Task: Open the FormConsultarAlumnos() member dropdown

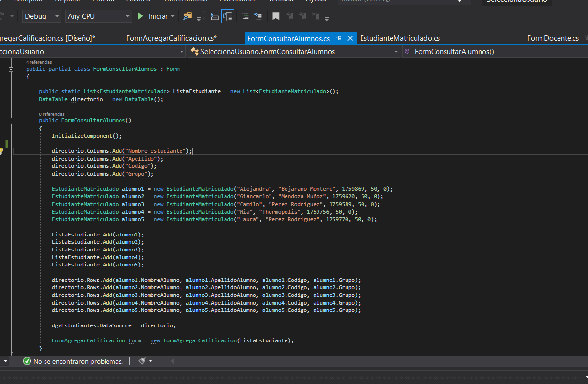Action: 495,51
